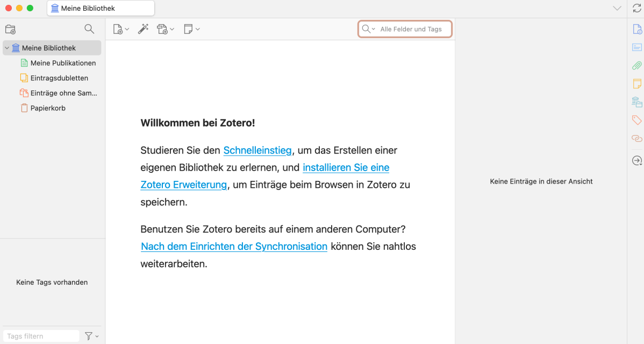Click the Tags filtern input field

[40, 335]
